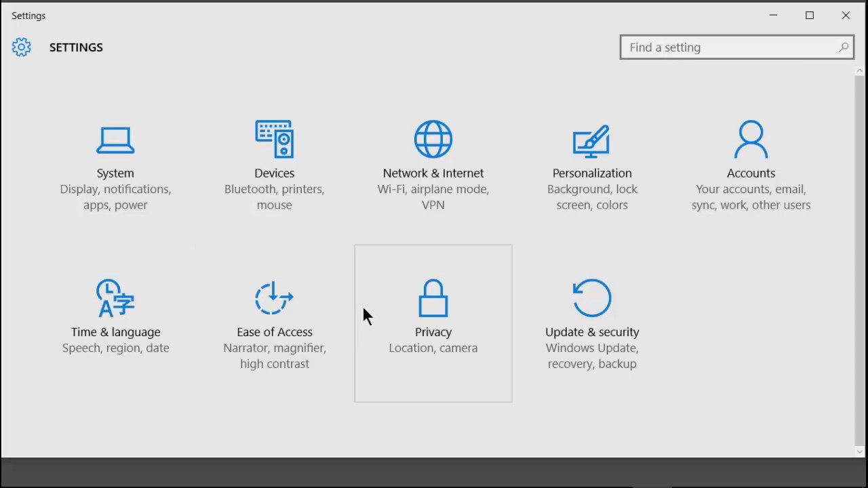Click the Privacy padlock icon
Image resolution: width=868 pixels, height=488 pixels.
433,298
